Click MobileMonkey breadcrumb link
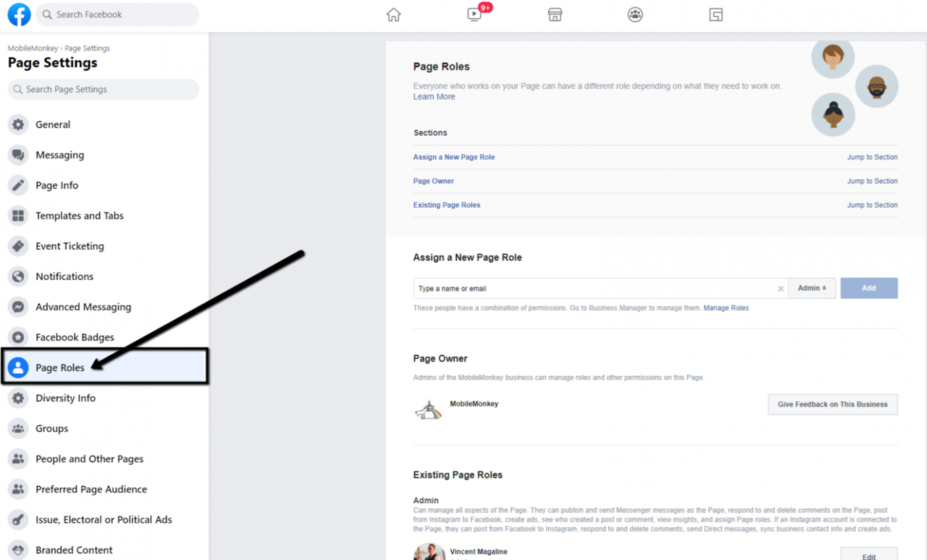927x560 pixels. pyautogui.click(x=33, y=48)
